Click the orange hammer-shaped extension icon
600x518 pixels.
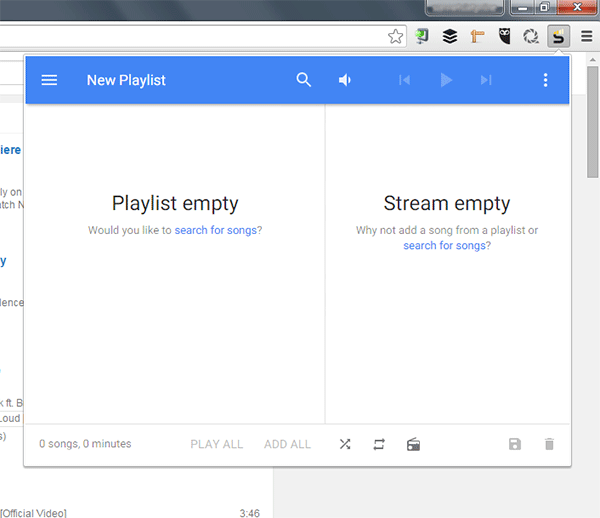point(477,37)
